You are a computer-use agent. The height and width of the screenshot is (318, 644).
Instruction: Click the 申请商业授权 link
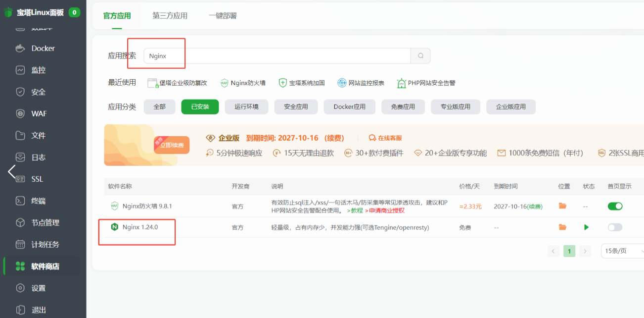point(385,210)
